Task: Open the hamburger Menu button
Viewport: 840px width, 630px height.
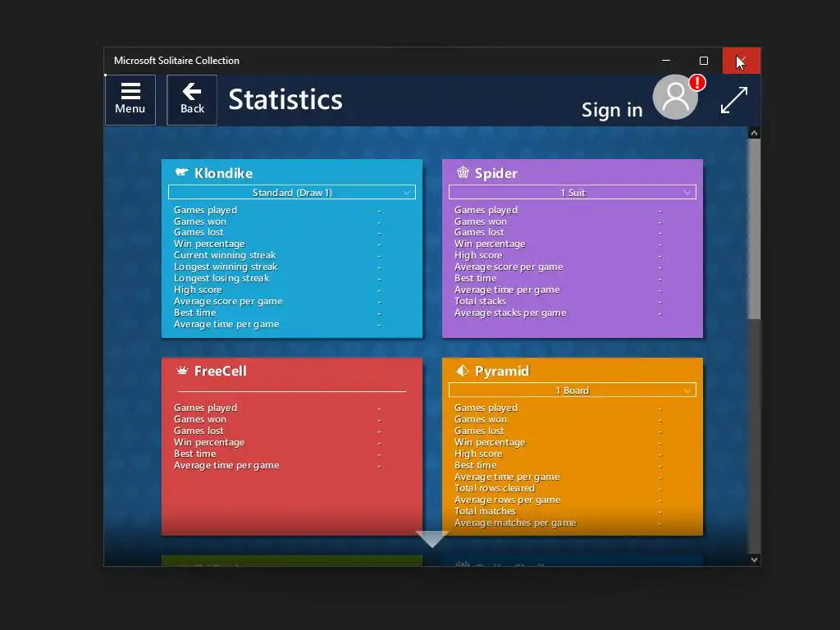Action: click(130, 99)
